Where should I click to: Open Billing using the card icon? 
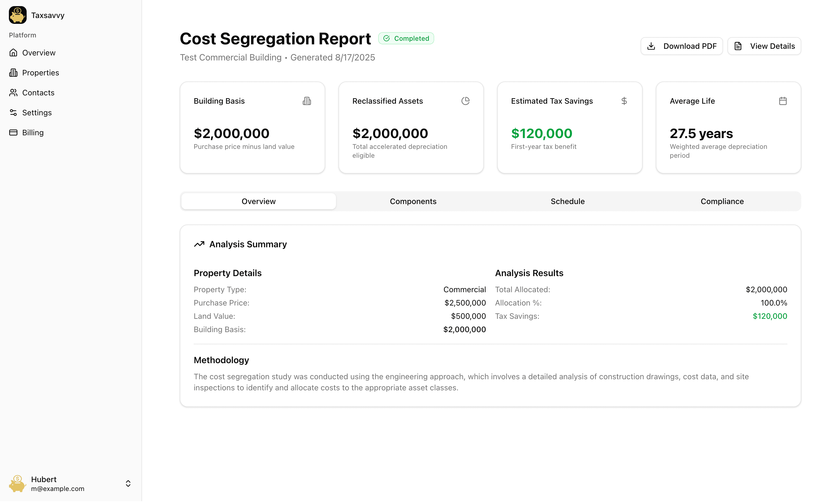[x=13, y=133]
